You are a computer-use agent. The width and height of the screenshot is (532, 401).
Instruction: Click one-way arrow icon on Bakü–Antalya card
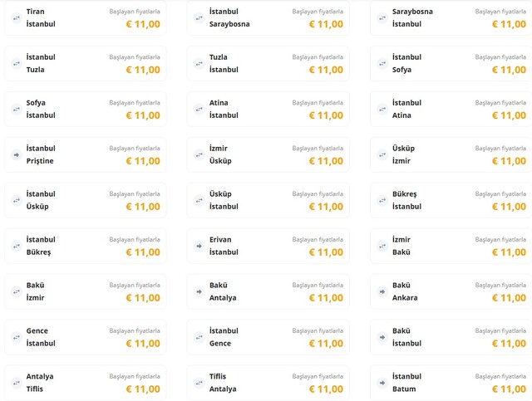199,291
